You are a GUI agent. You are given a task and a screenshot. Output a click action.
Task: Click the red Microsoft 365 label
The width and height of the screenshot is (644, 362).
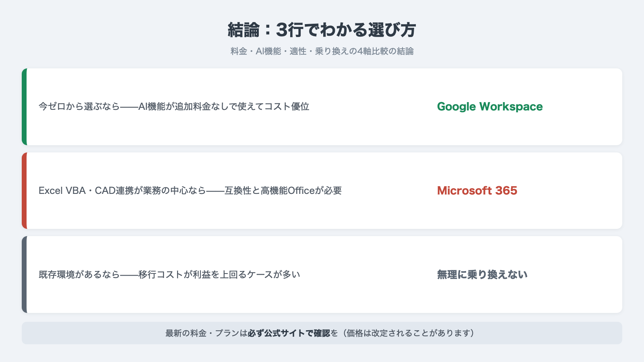click(477, 191)
